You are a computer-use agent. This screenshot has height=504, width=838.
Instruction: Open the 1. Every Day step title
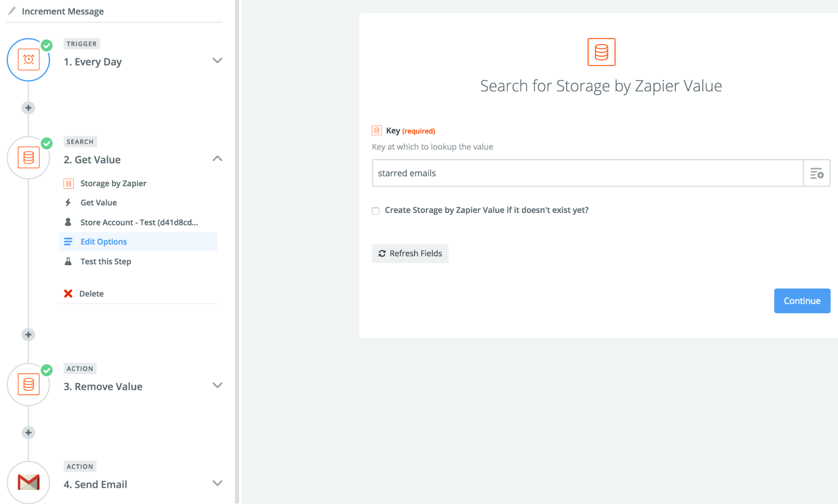(93, 62)
